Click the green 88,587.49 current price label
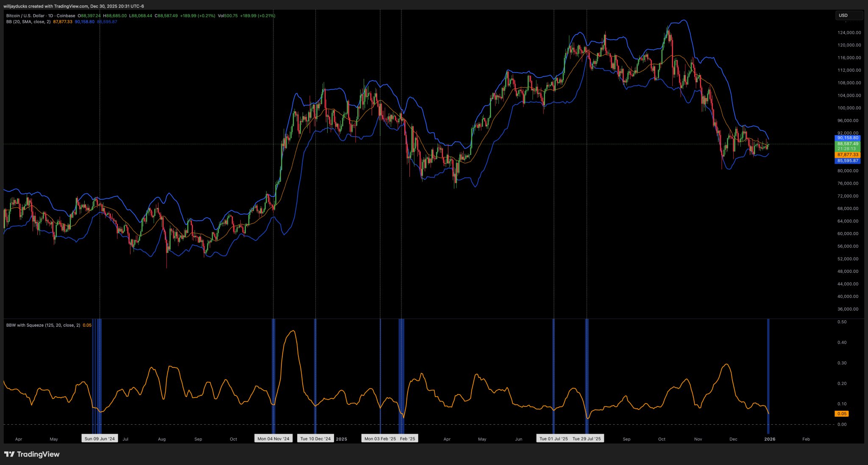 point(847,144)
